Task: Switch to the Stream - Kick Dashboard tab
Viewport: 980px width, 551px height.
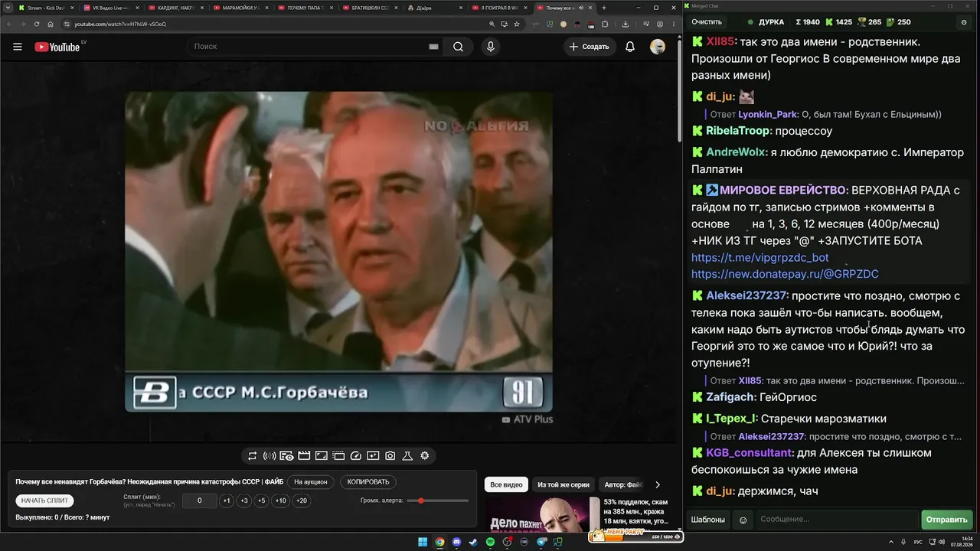Action: (44, 8)
